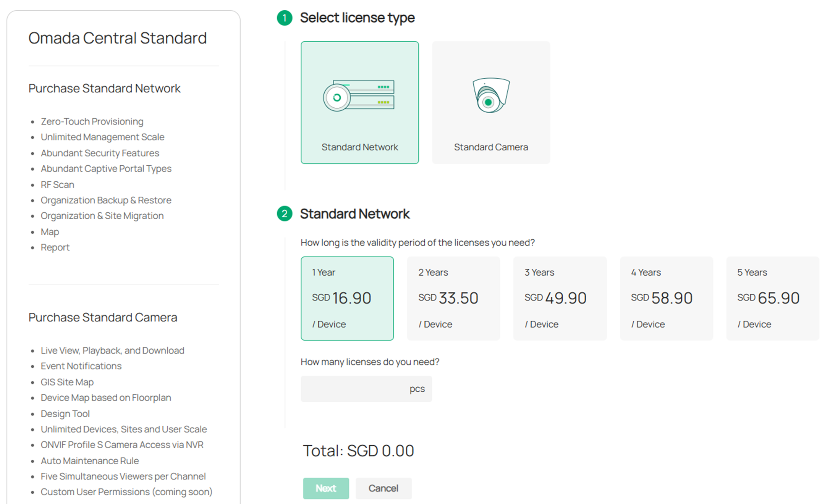Click Live View, Playback, and Download item
Viewport: 835px width, 504px height.
(x=112, y=351)
